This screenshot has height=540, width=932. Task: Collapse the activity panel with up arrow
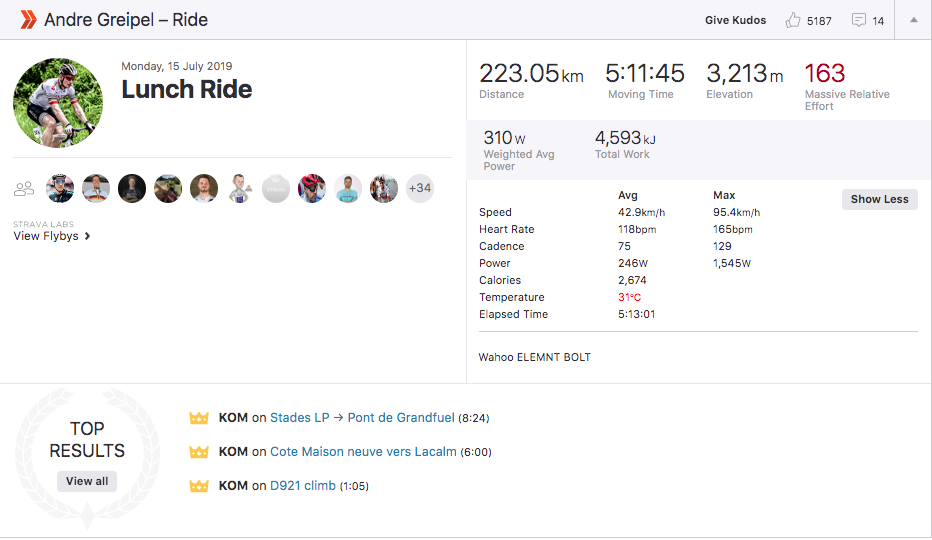point(914,20)
